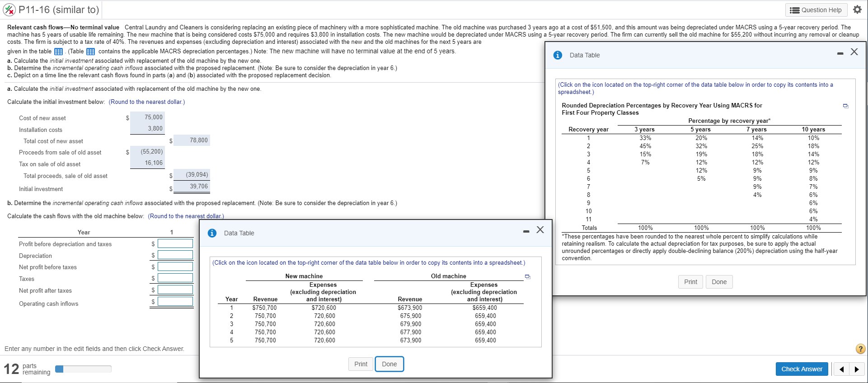Click the Taxes input field for year 1
Screen dimensions: 868x383
point(175,278)
